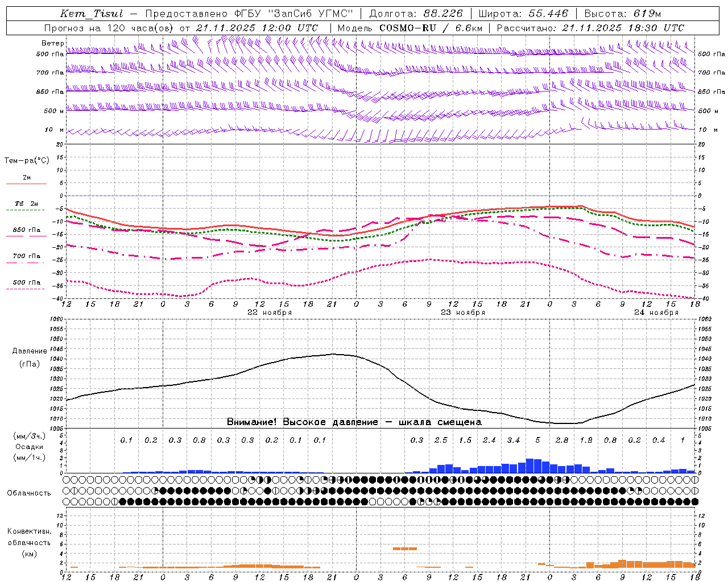
Task: Select the Модель COSMO-RU / 6.6км label
Action: 410,28
